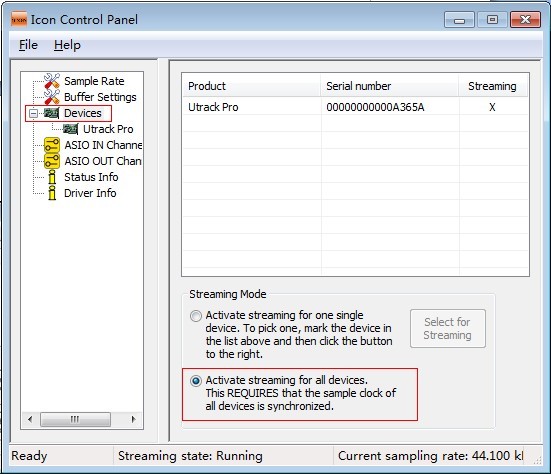This screenshot has width=551, height=474.
Task: Click the Status Info icon
Action: pyautogui.click(x=52, y=177)
